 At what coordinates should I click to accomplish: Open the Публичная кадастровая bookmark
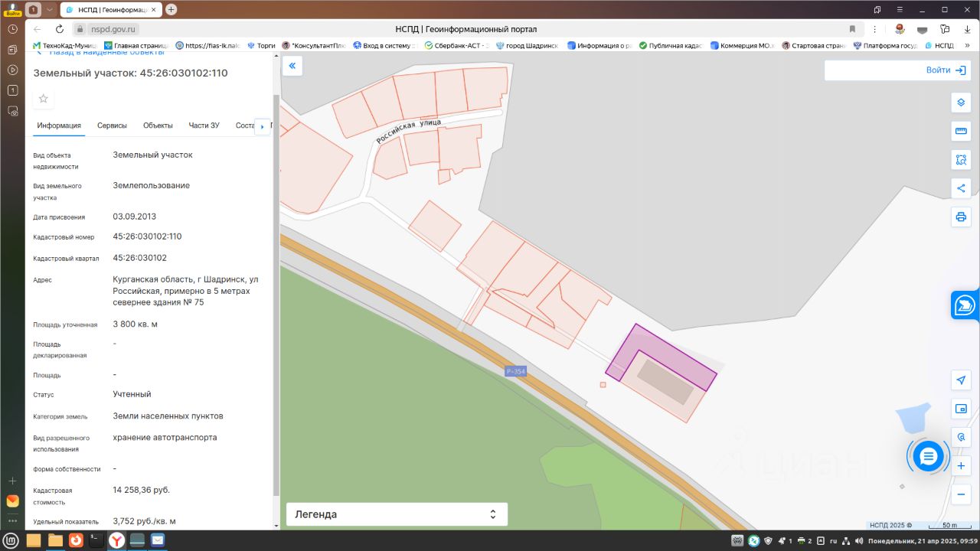click(x=671, y=46)
